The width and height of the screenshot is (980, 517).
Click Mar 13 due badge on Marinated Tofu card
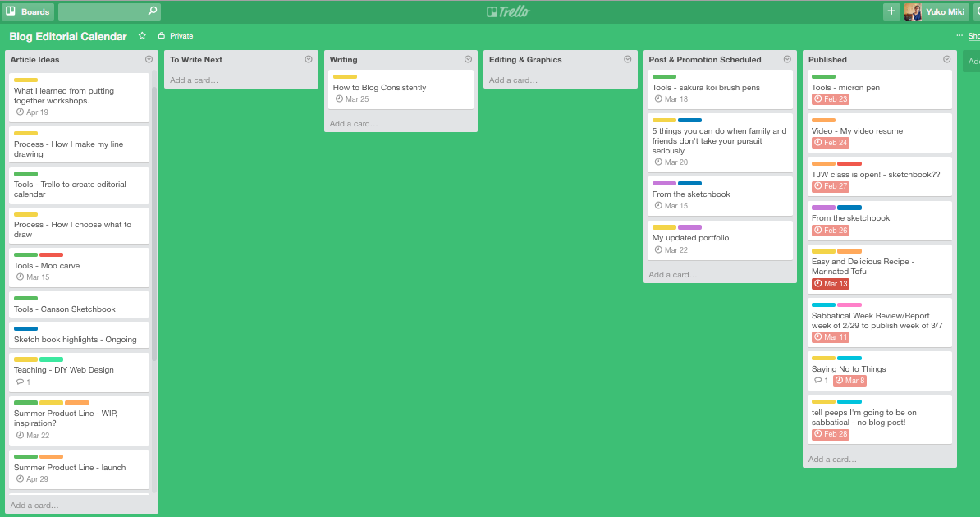click(x=830, y=284)
